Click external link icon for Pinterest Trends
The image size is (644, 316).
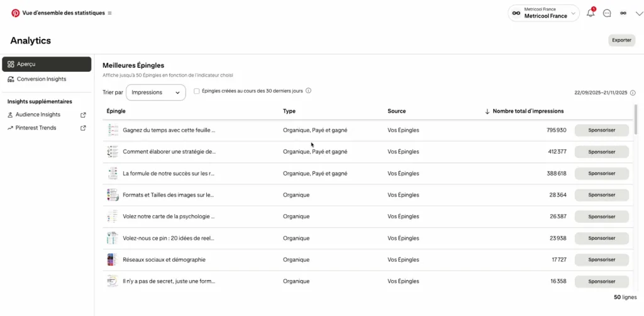(84, 128)
